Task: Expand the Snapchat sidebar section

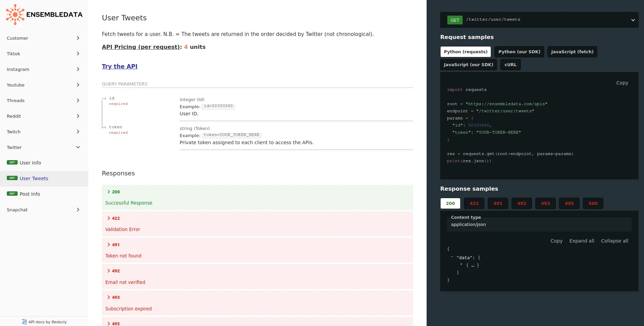Action: coord(44,210)
